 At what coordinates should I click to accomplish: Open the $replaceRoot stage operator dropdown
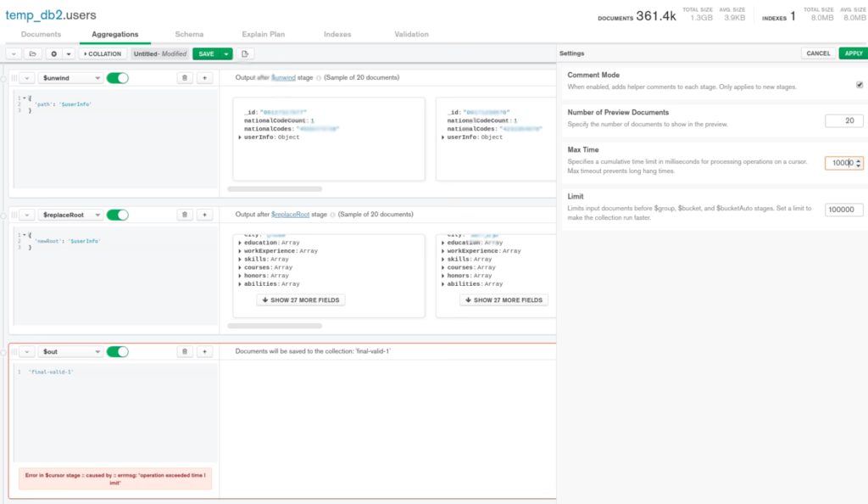(72, 215)
